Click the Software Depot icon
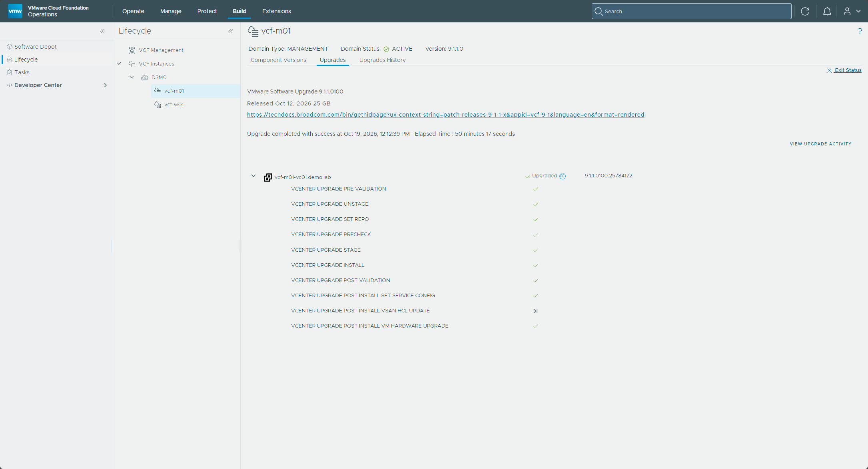The height and width of the screenshot is (469, 868). coord(10,47)
